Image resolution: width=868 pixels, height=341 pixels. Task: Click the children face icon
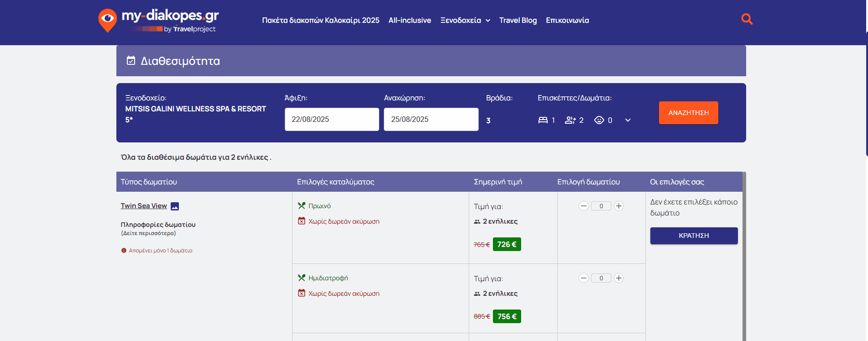pos(599,120)
